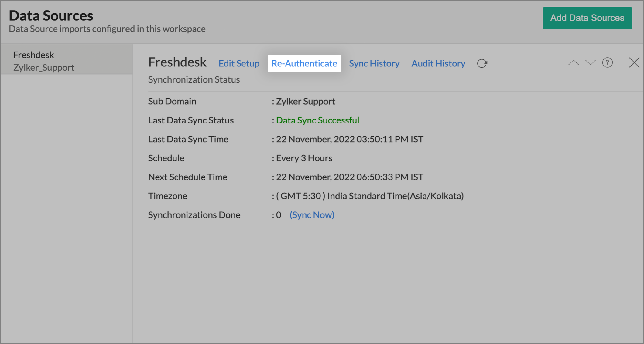Select Freshdesk Zylker_Support in sidebar
644x344 pixels.
pos(44,61)
